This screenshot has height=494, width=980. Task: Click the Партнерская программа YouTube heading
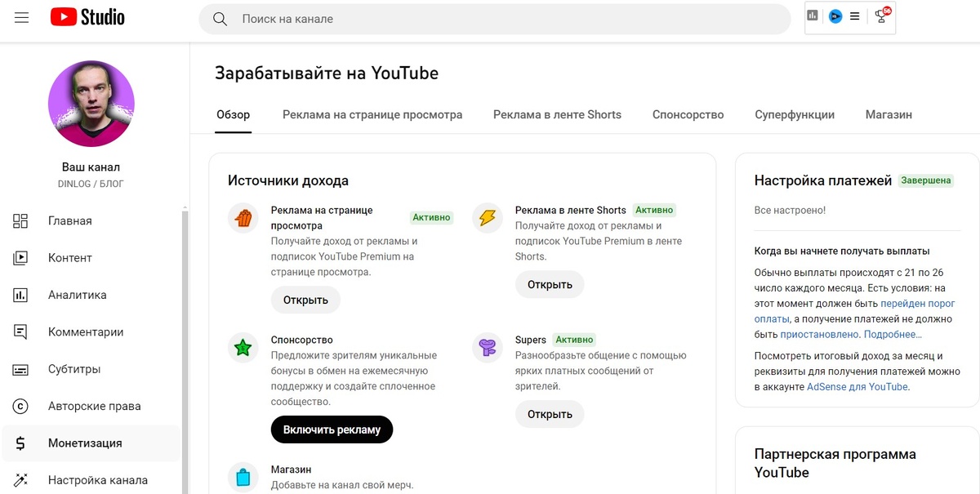(835, 463)
